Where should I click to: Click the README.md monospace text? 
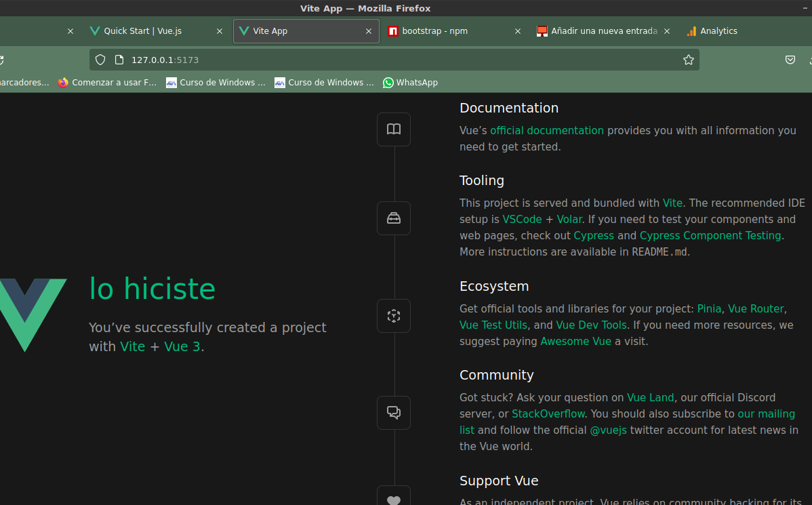[659, 251]
